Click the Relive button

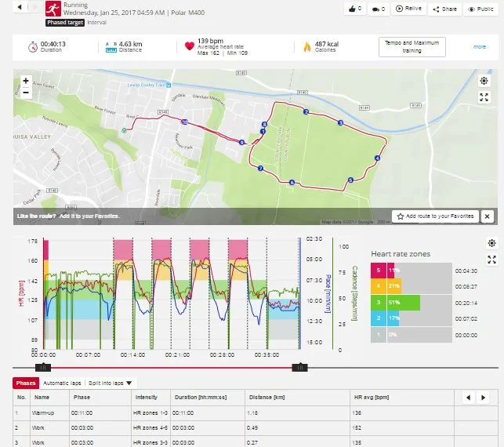click(409, 9)
